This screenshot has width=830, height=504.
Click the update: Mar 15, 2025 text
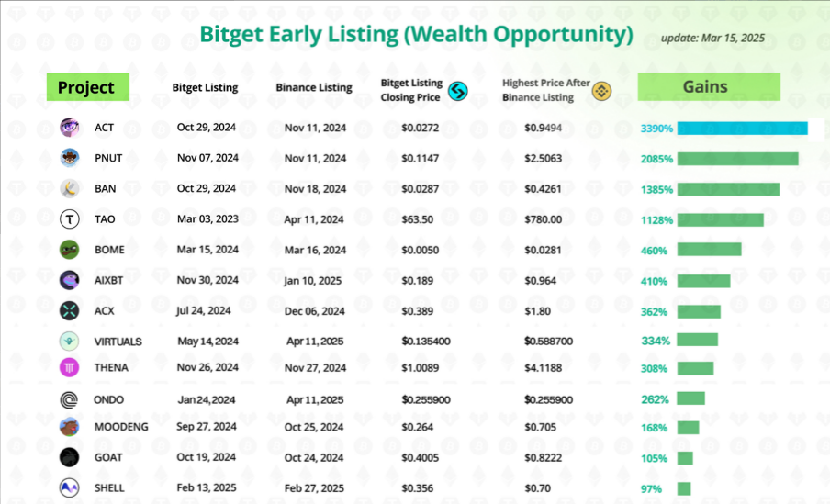coord(712,39)
